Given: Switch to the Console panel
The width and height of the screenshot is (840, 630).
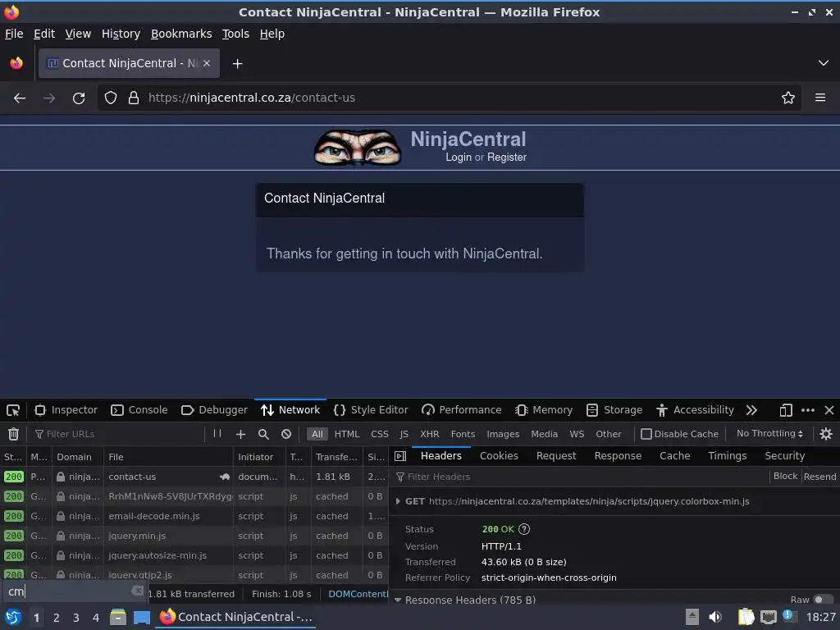Looking at the screenshot, I should (139, 410).
